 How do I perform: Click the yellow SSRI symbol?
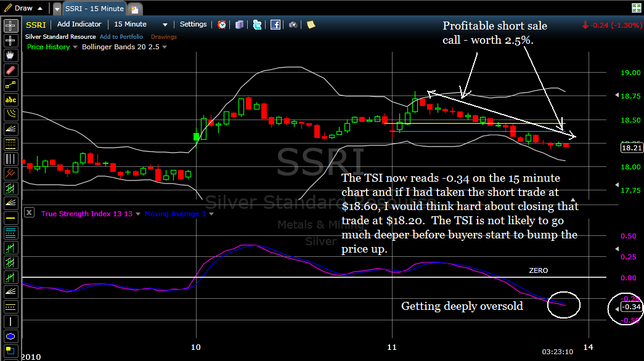tap(36, 25)
